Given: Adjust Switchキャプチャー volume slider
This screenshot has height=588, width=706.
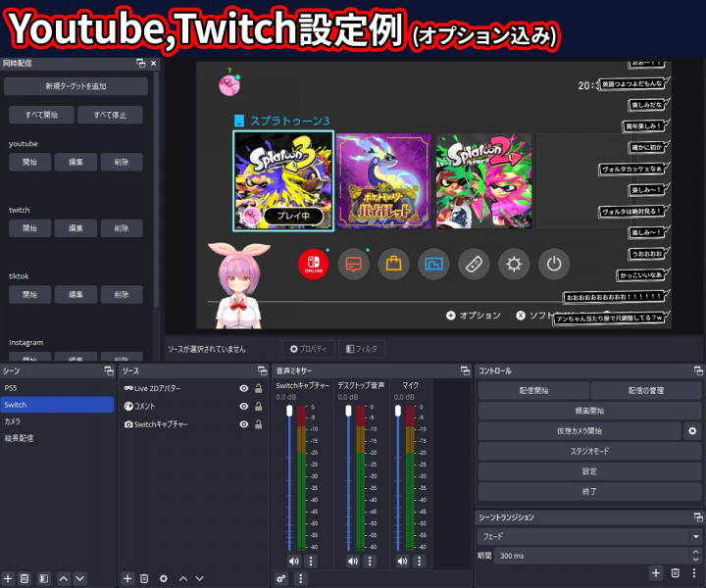Looking at the screenshot, I should pyautogui.click(x=289, y=478).
